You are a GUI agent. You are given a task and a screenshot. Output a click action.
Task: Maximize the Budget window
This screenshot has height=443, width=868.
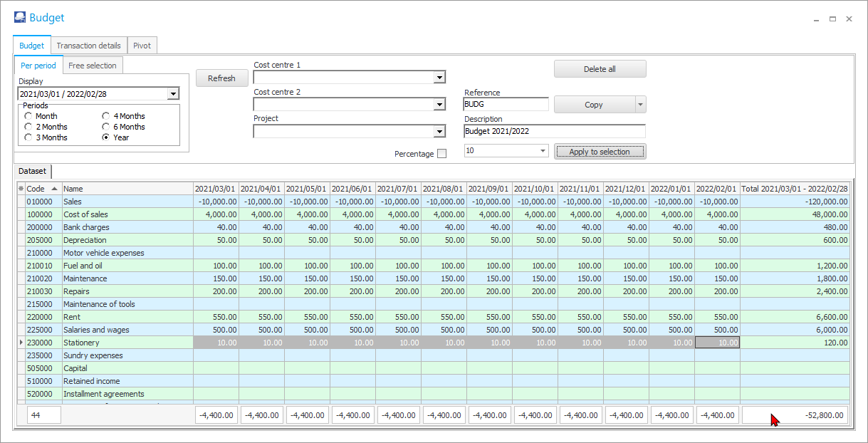[x=832, y=19]
